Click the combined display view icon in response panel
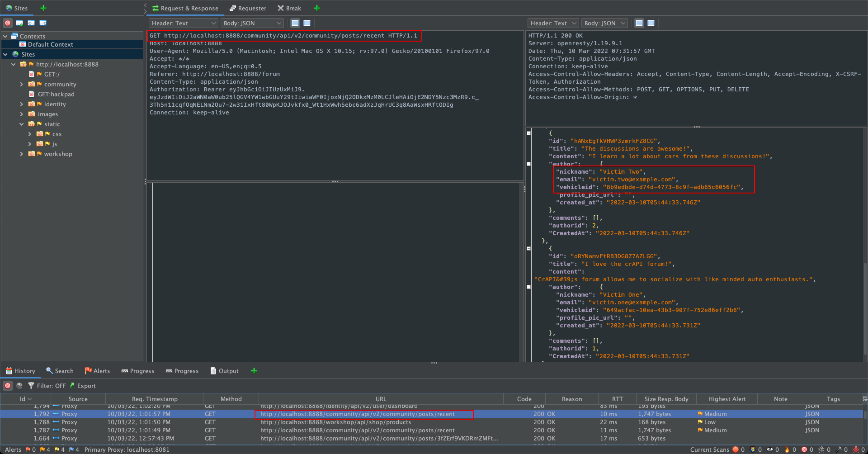This screenshot has height=454, width=868. click(x=651, y=23)
